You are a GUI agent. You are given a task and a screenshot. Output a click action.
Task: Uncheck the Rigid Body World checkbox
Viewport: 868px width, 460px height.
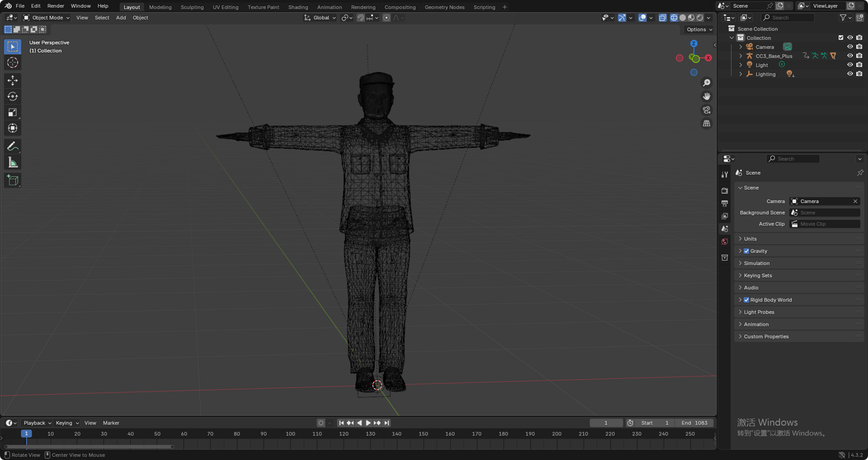(x=746, y=300)
